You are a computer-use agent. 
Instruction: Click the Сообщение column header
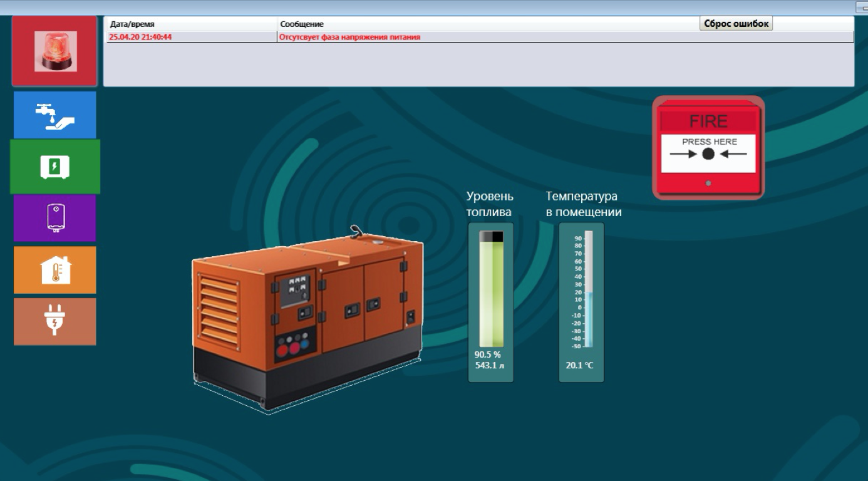click(302, 24)
